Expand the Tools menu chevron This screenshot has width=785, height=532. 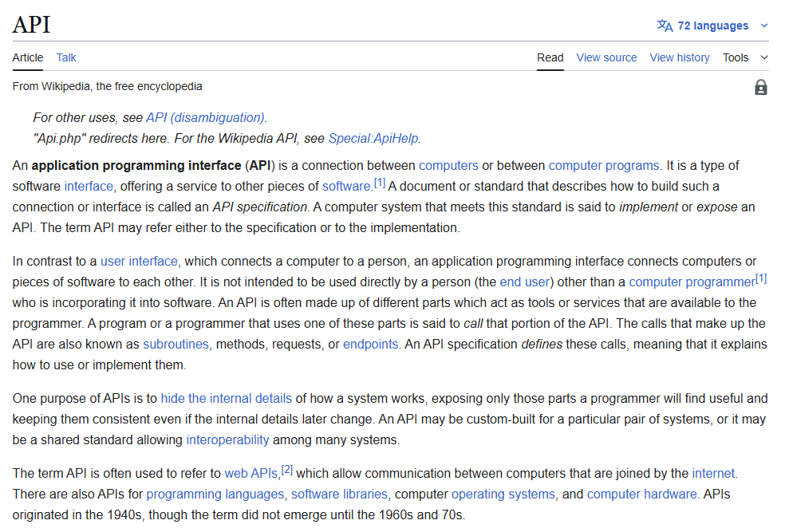(x=764, y=57)
